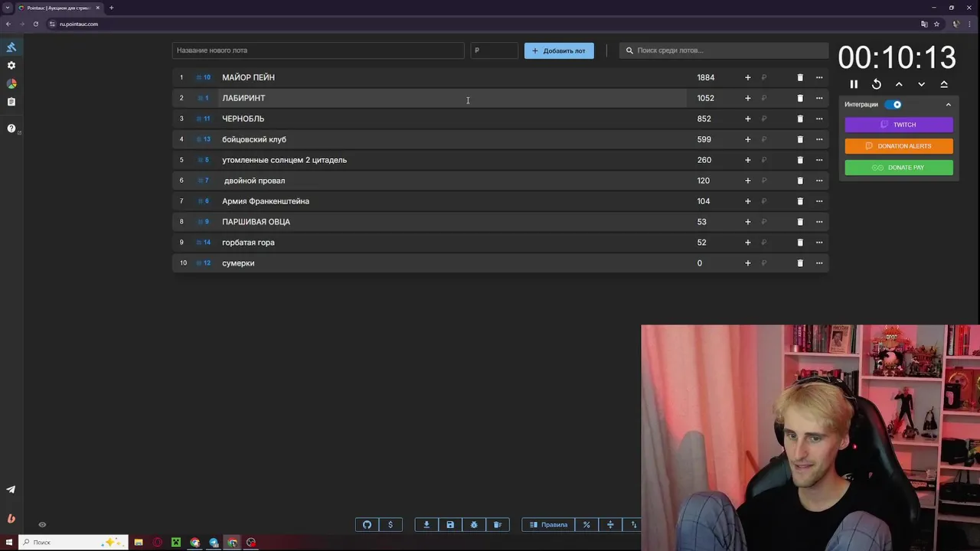Image resolution: width=980 pixels, height=551 pixels.
Task: Focus the new lot price field
Action: [x=494, y=51]
